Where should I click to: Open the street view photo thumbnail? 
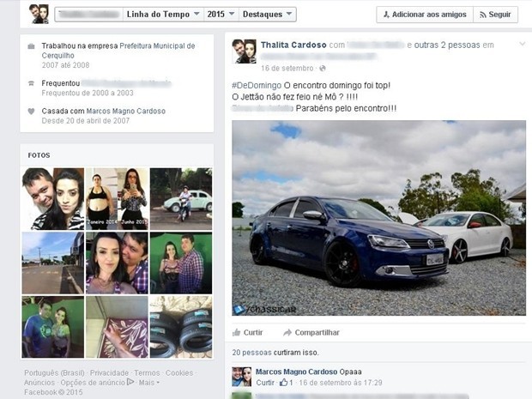pyautogui.click(x=53, y=263)
